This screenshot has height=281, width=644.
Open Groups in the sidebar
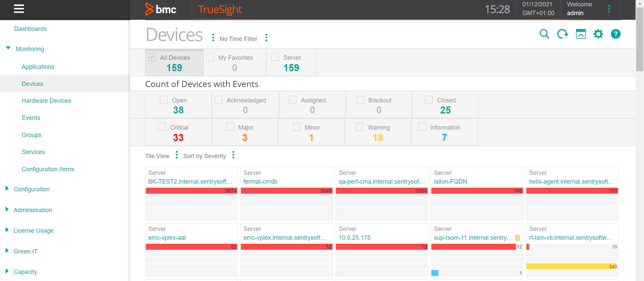click(x=32, y=135)
